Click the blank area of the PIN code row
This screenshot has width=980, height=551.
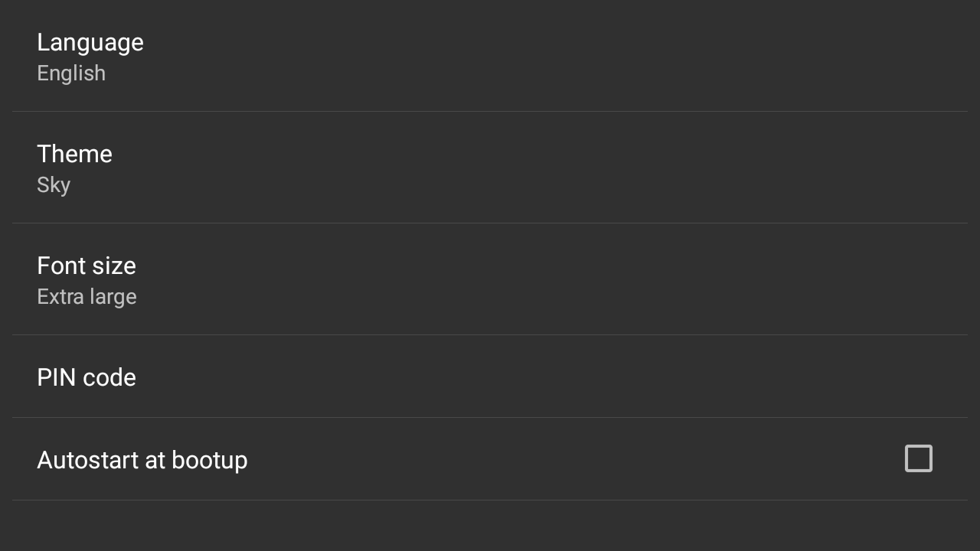pyautogui.click(x=536, y=377)
